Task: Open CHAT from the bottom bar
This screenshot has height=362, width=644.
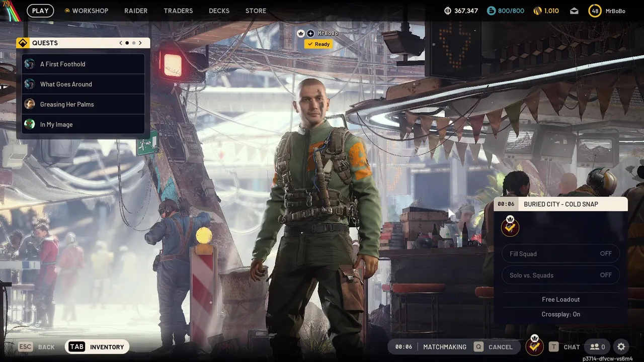Action: click(572, 347)
